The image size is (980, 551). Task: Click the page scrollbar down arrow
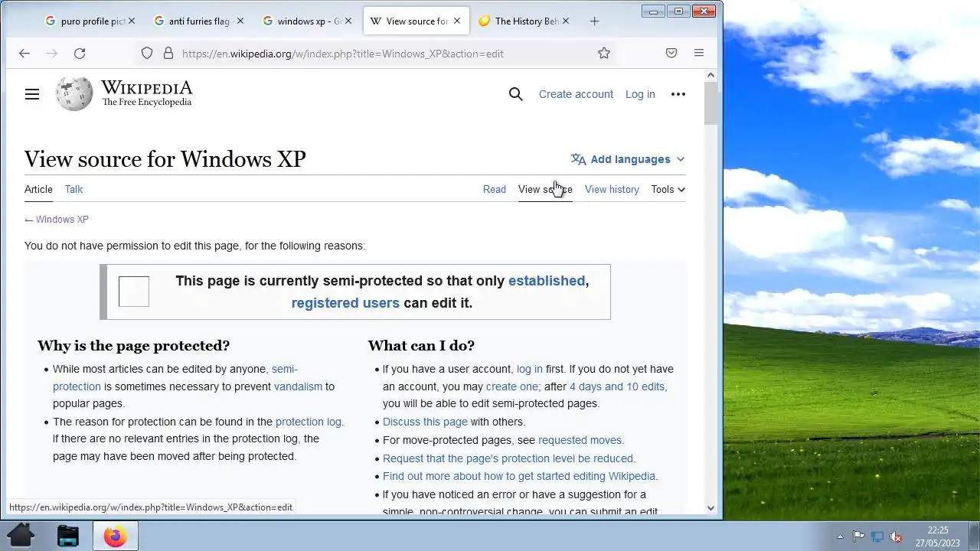pos(710,507)
